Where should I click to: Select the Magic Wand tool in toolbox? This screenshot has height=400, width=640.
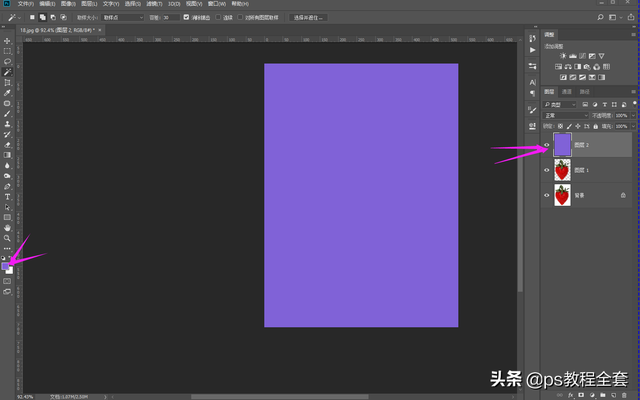coord(7,72)
